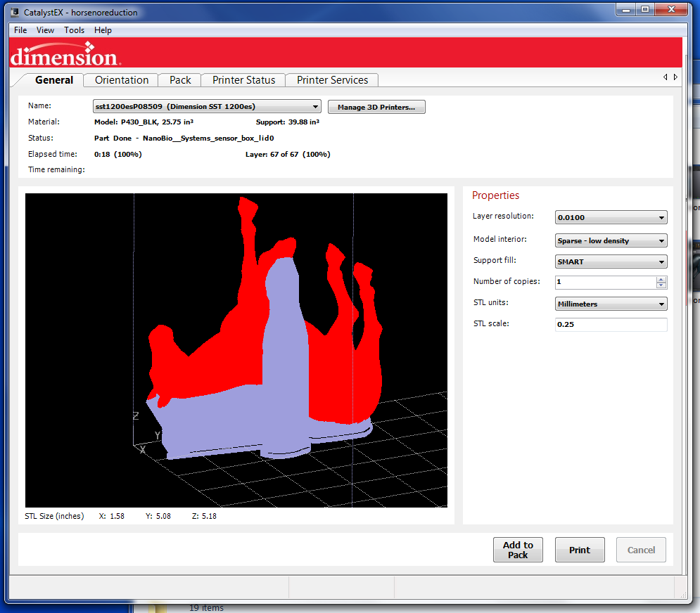Screen dimensions: 700x613
Task: Click the Cancel button
Action: click(641, 550)
